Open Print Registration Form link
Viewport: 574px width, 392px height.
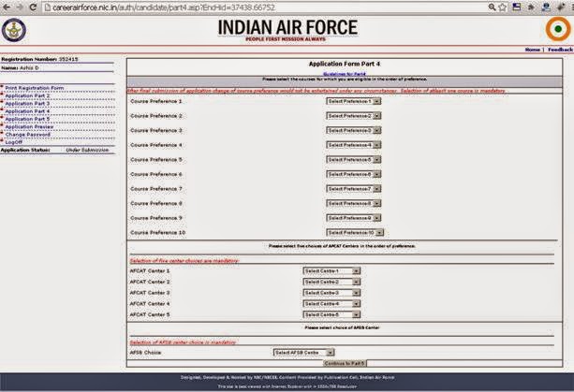(35, 88)
